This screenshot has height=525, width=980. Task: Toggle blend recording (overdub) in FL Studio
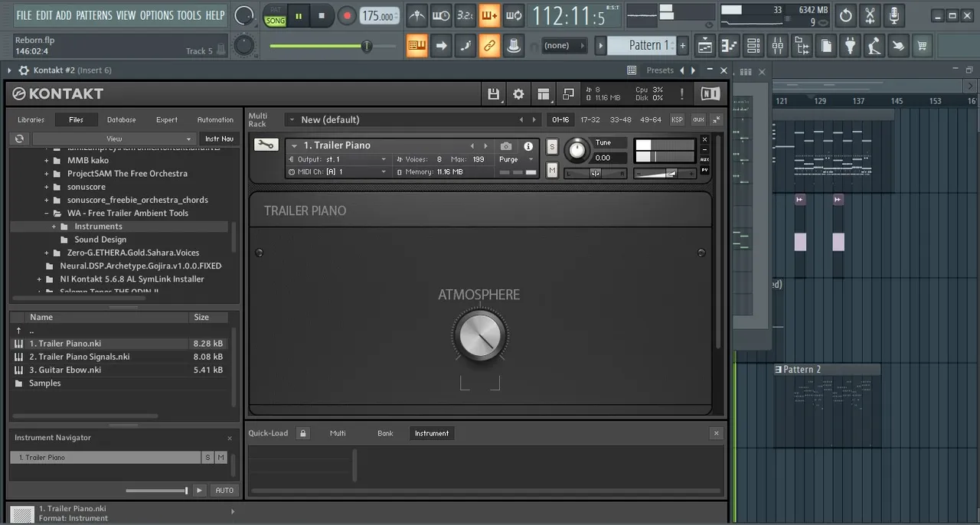pyautogui.click(x=489, y=15)
